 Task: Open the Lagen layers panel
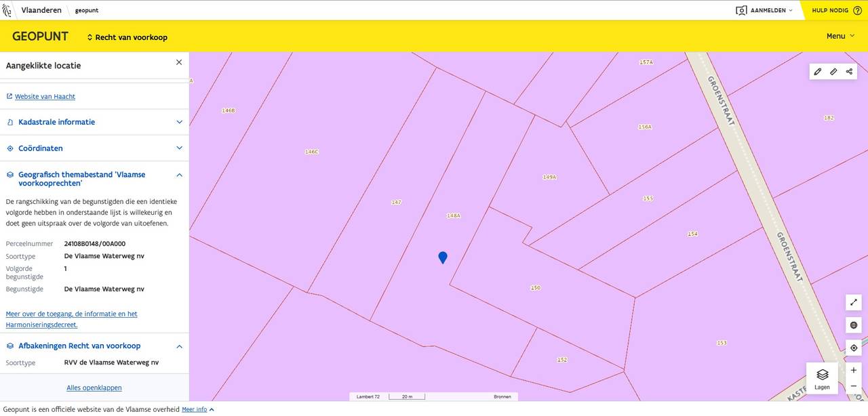coord(822,378)
